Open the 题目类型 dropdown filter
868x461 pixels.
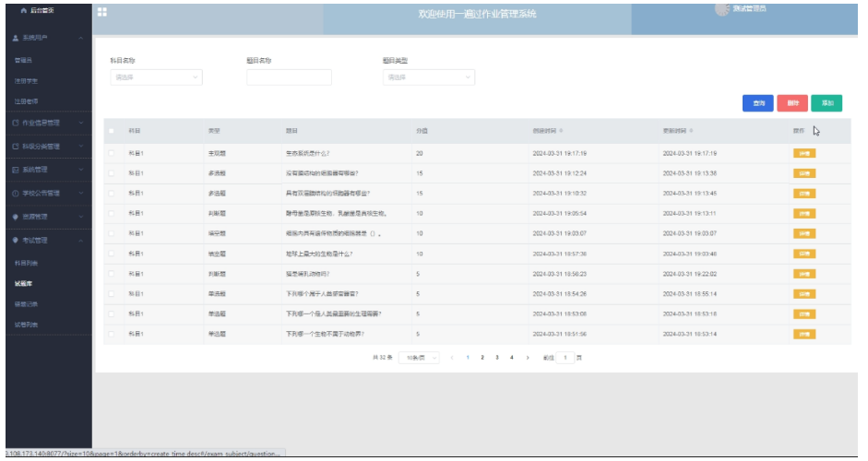428,77
